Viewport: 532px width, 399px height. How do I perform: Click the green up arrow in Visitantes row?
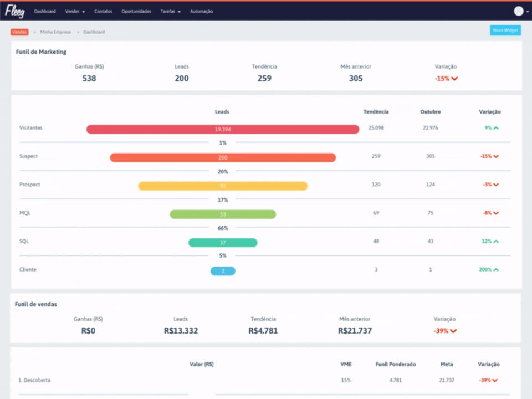[496, 128]
